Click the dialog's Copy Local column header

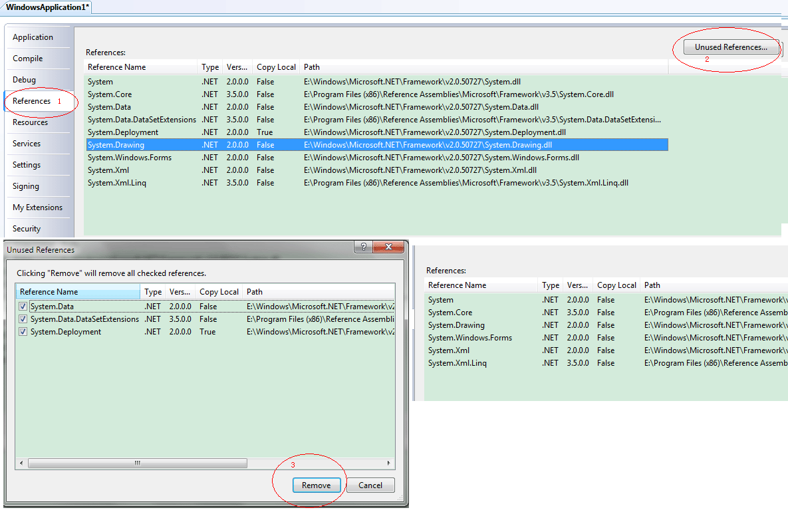pos(219,292)
